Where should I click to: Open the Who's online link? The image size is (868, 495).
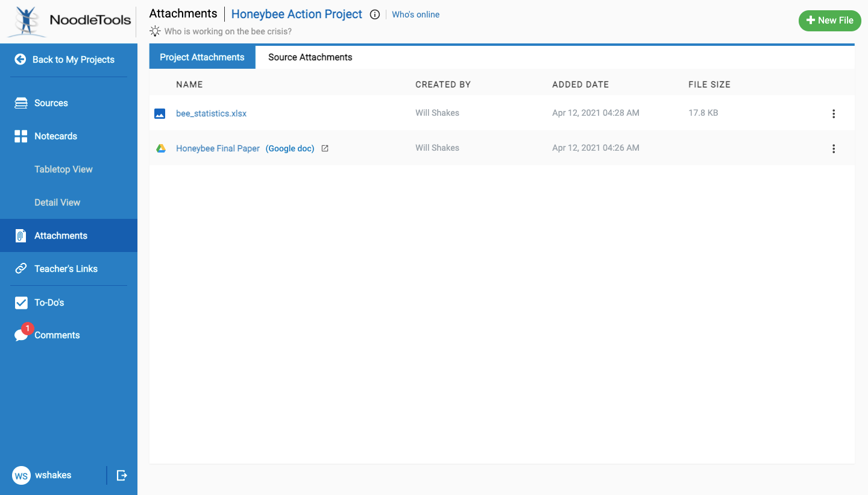(x=415, y=14)
